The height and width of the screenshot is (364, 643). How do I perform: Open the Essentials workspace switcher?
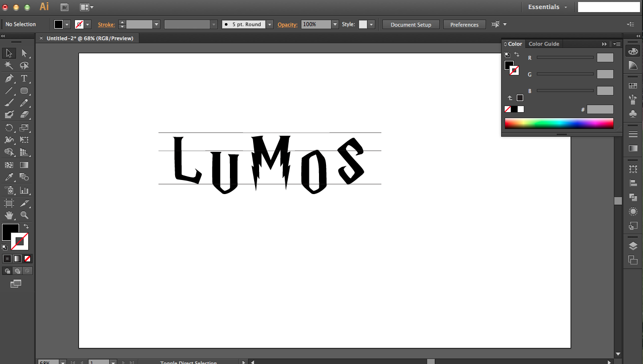pos(547,7)
